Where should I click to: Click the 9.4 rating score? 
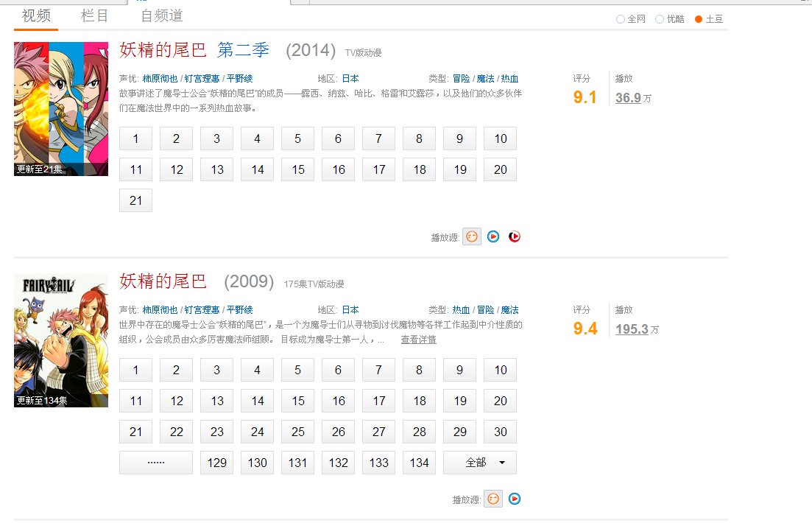point(585,329)
